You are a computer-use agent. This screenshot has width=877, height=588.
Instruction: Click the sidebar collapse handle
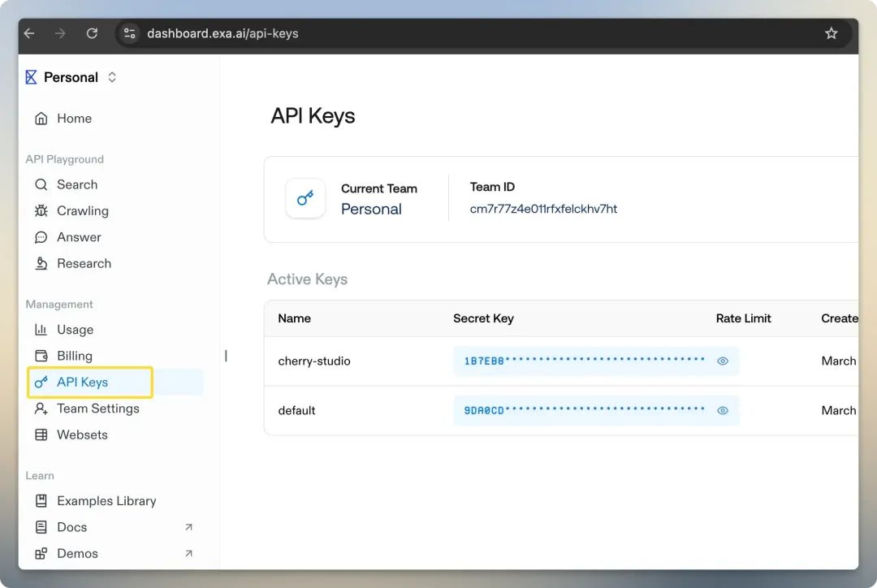tap(226, 356)
